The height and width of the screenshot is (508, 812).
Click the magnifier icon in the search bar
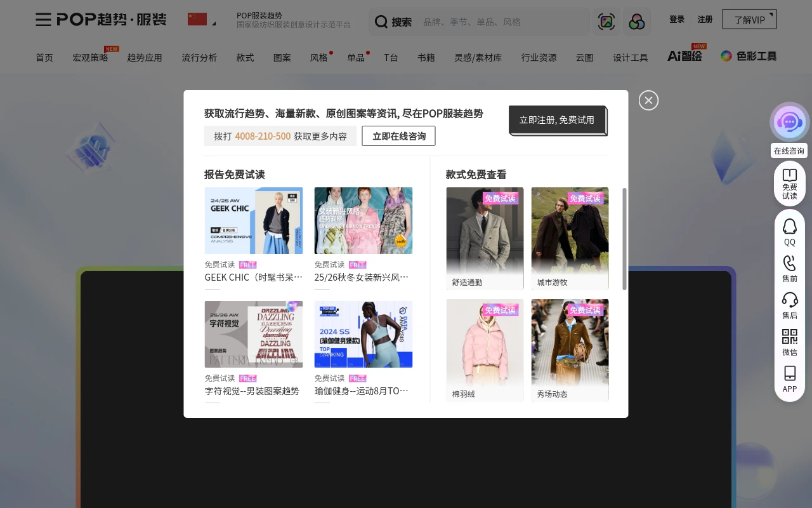380,22
